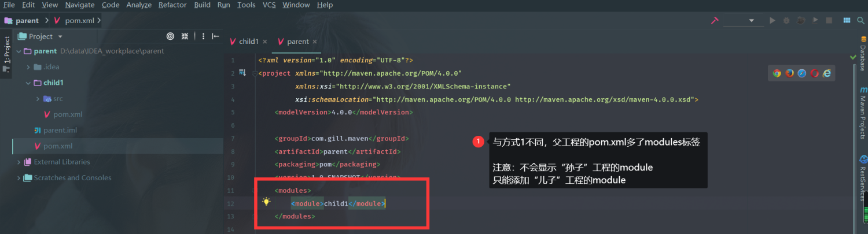Toggle the 1: Project side tab
Image resolution: width=868 pixels, height=234 pixels.
pos(7,54)
